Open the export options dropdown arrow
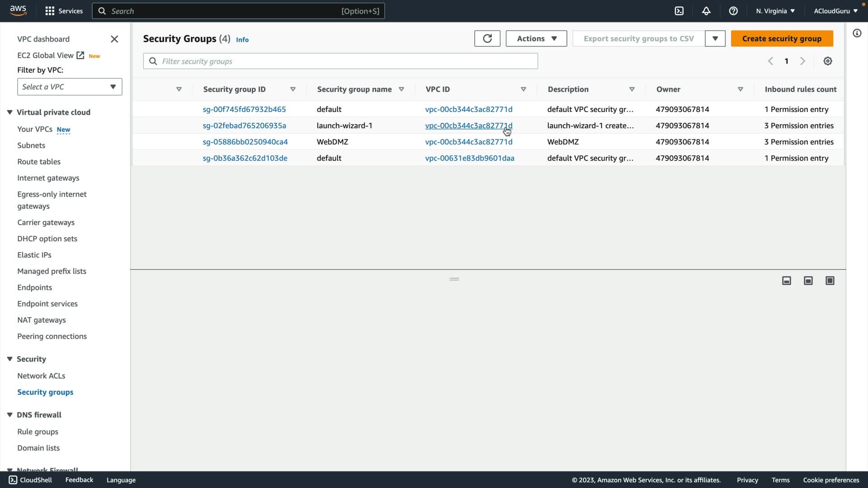This screenshot has height=488, width=868. tap(715, 38)
